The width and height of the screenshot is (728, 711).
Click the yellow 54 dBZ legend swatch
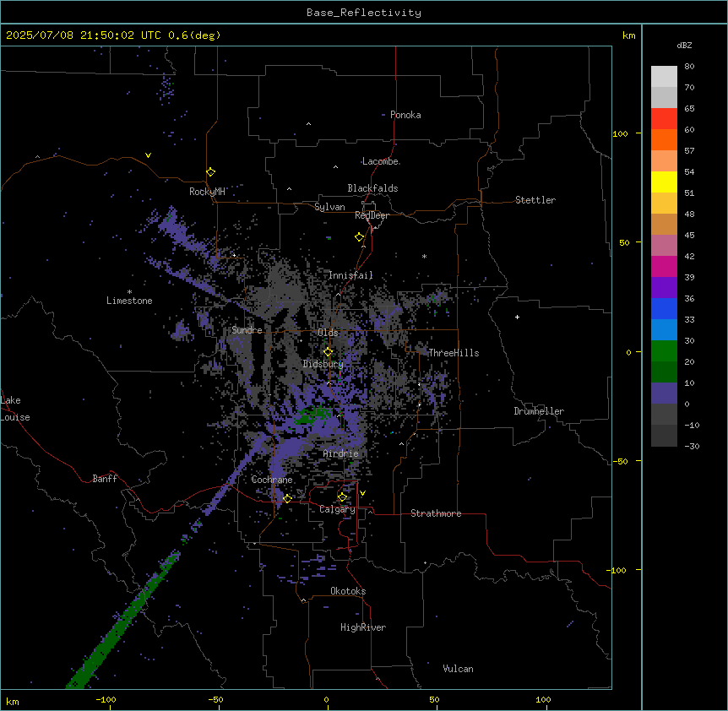pos(664,182)
